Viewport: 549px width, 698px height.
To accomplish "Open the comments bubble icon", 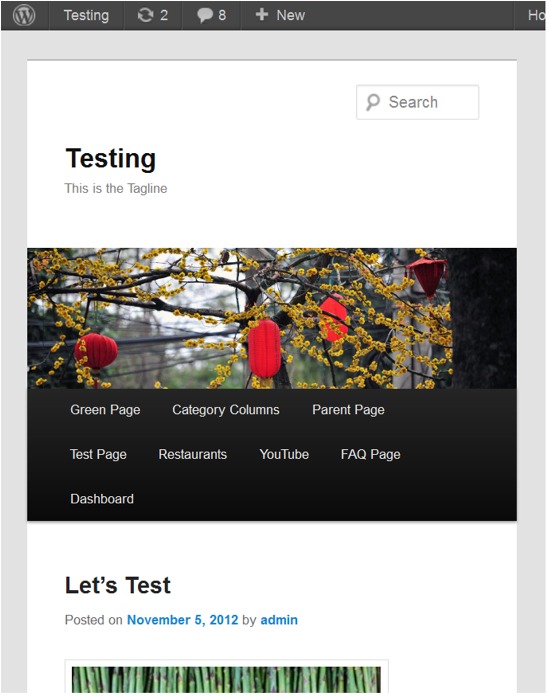I will [x=205, y=16].
